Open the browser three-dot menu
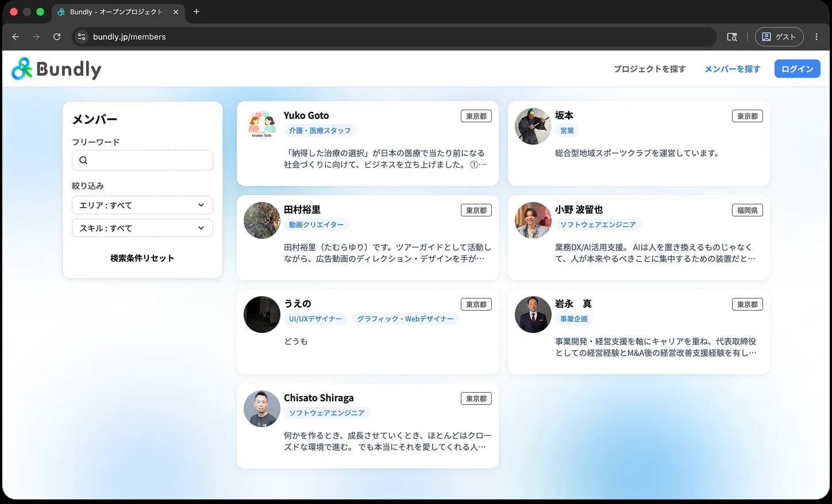This screenshot has height=504, width=832. [816, 37]
